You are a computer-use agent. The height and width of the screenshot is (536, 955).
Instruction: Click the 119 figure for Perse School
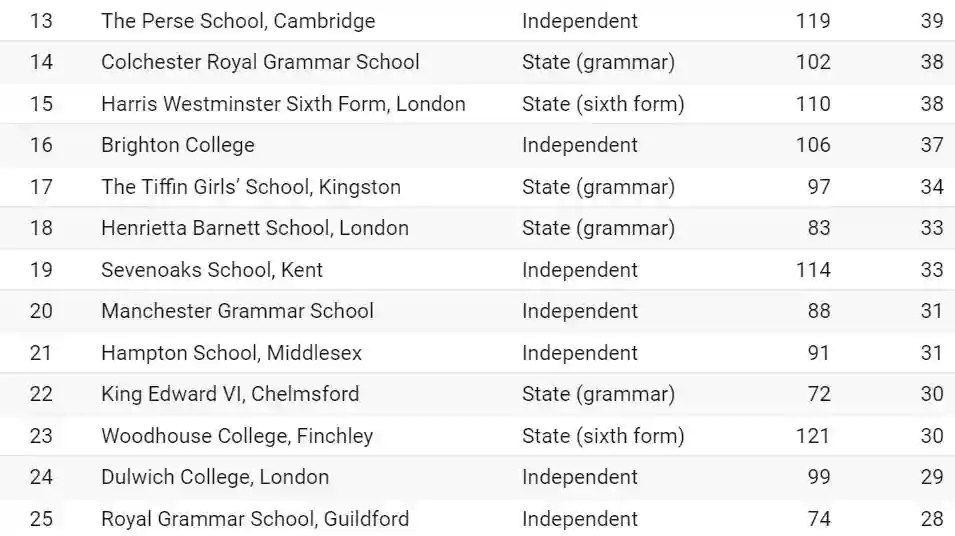813,21
